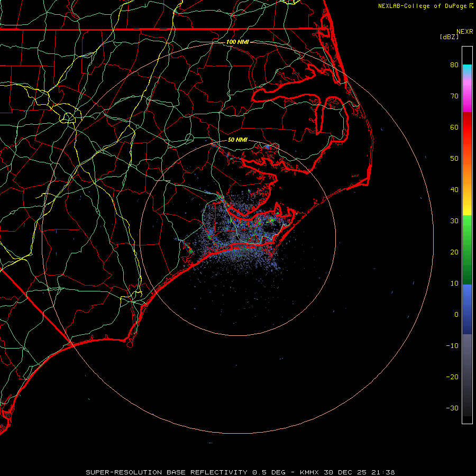Viewport: 476px width, 476px height.
Task: Select the 20 dBZ scale value
Action: pos(454,252)
